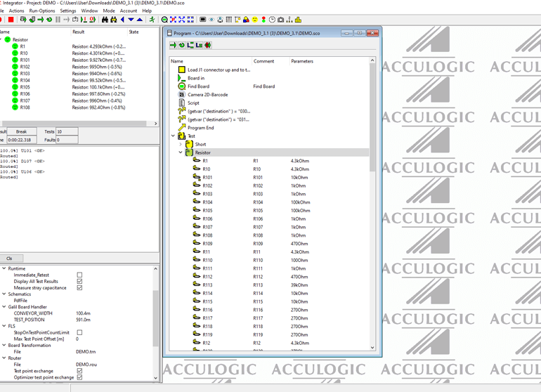Click the yellow smiley face toolbar icon
Viewport: 541px width, 392px height.
point(254,20)
